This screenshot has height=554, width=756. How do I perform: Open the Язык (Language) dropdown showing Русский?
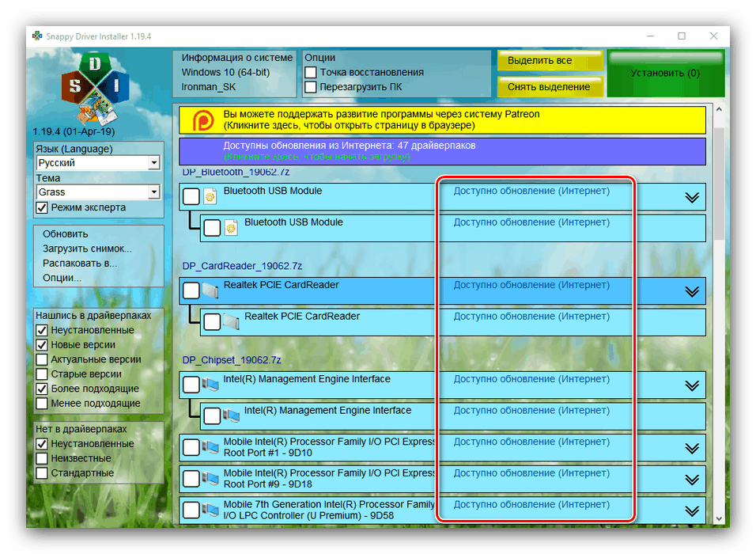[x=98, y=162]
